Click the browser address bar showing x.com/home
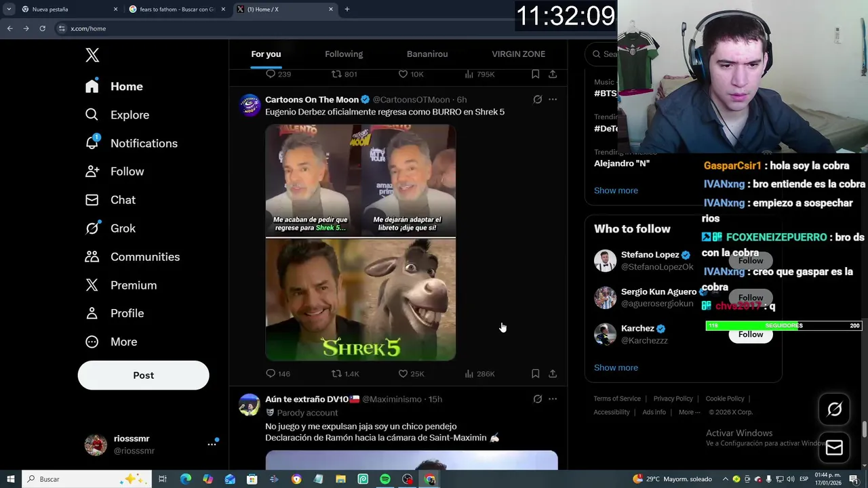 pos(285,28)
